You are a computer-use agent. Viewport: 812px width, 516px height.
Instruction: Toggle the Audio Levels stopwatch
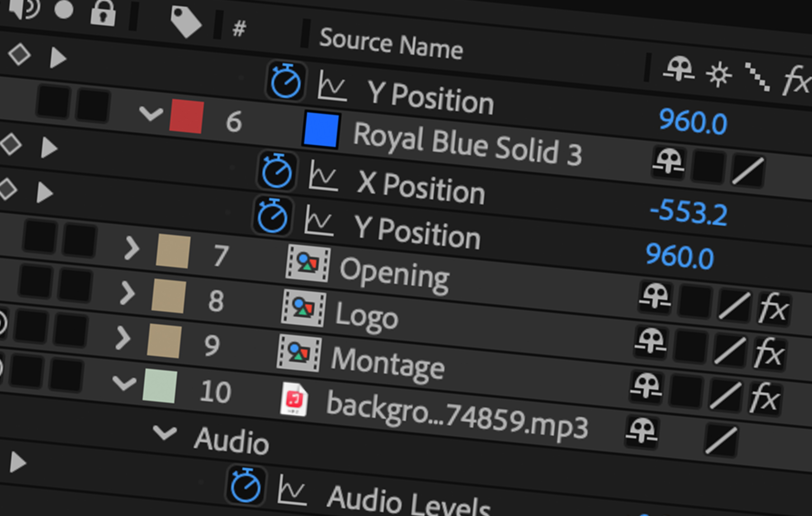[246, 485]
